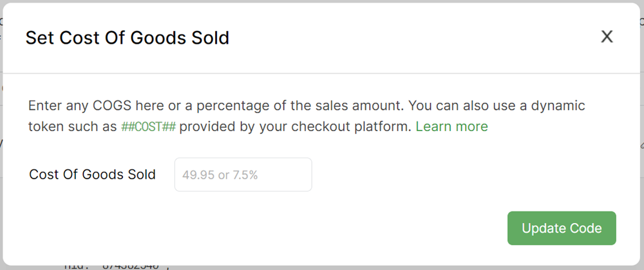644x270 pixels.
Task: Click the Set Cost Of Goods Sold title
Action: [128, 38]
